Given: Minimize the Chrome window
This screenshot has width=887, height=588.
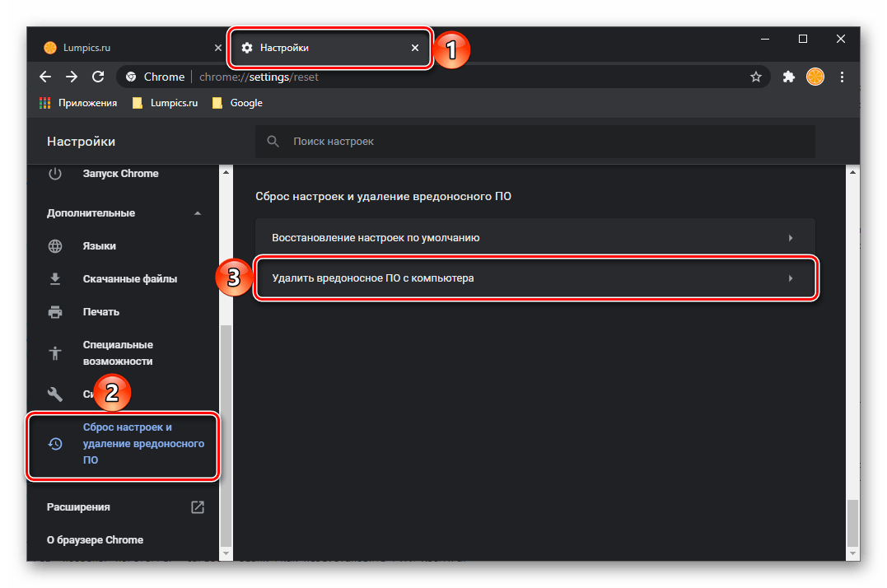Looking at the screenshot, I should pyautogui.click(x=765, y=39).
